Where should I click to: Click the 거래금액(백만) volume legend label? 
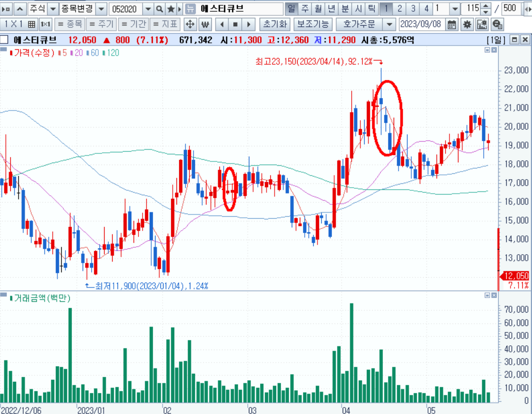click(x=40, y=298)
